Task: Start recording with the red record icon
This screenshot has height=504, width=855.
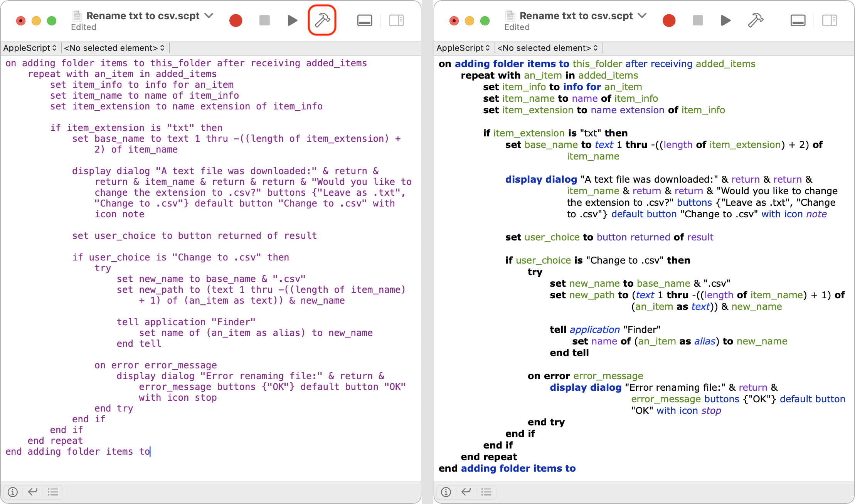Action: [x=236, y=20]
